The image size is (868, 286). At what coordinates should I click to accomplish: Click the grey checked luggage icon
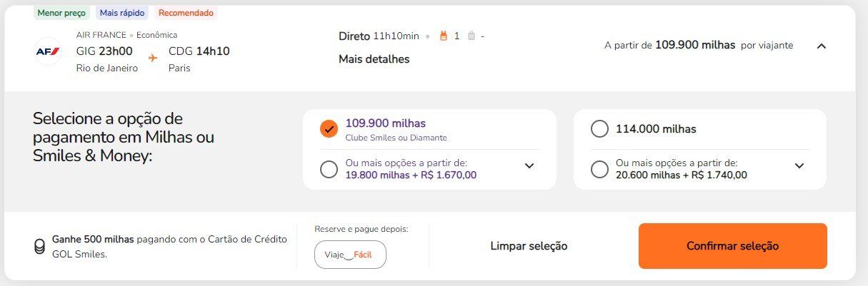(472, 36)
